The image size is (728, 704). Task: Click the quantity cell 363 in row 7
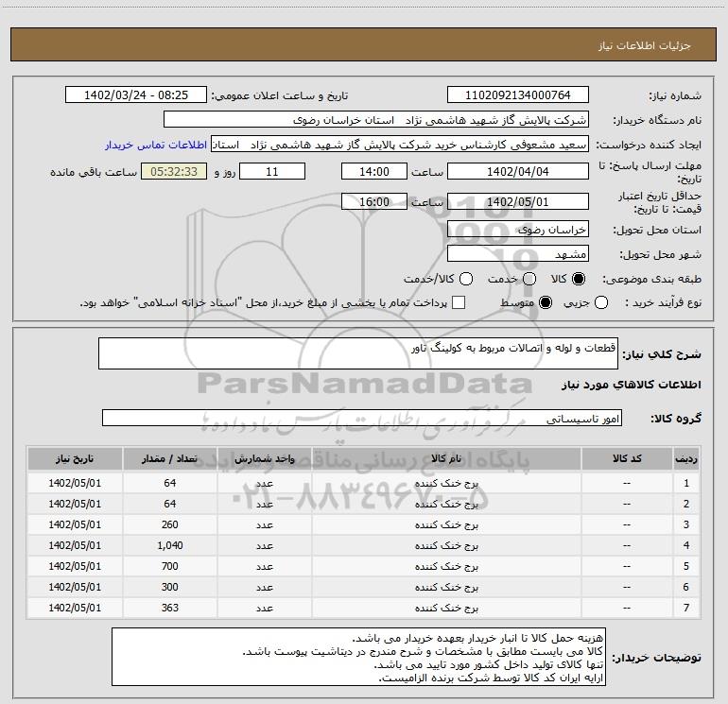point(170,608)
